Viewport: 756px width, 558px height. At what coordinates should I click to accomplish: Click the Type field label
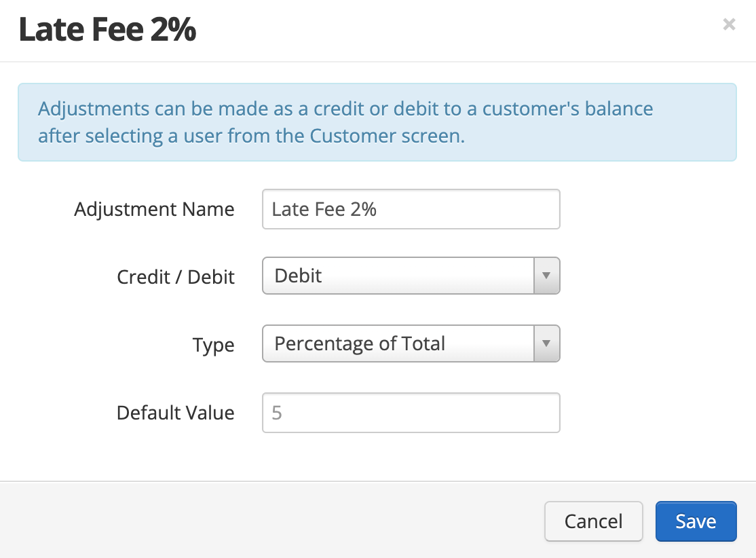coord(214,346)
